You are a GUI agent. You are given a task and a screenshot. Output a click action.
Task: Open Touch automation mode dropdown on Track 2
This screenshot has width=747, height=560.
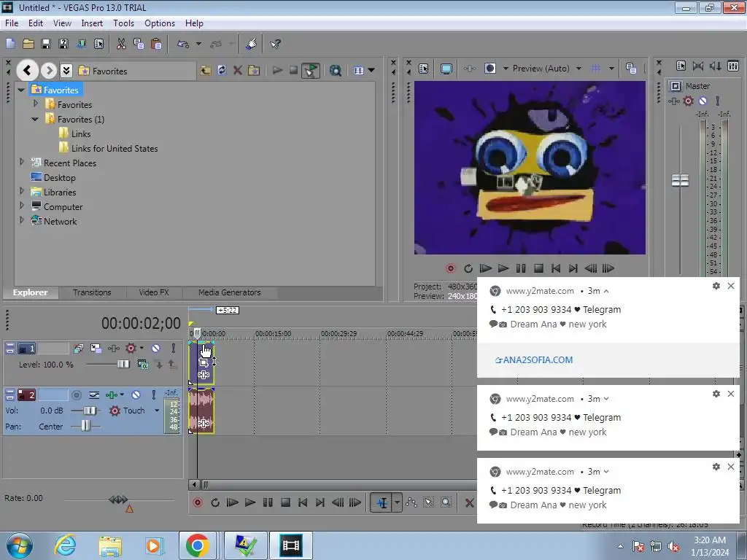click(x=157, y=411)
